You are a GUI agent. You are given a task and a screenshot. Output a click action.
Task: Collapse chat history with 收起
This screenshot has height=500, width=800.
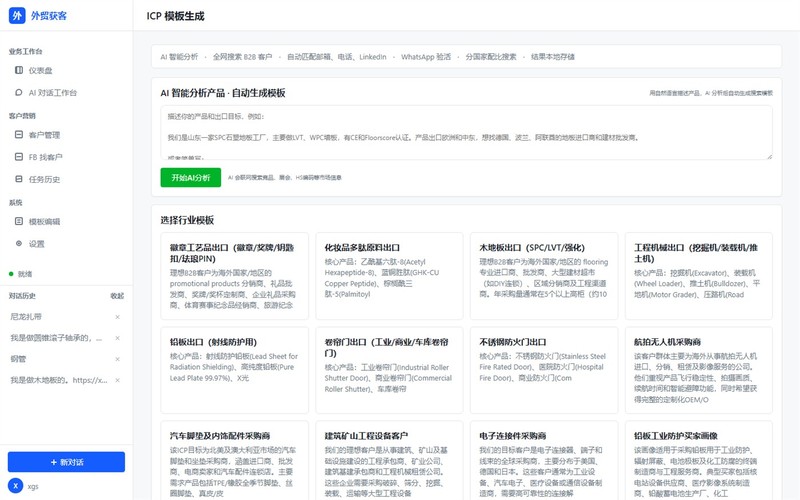coord(117,296)
